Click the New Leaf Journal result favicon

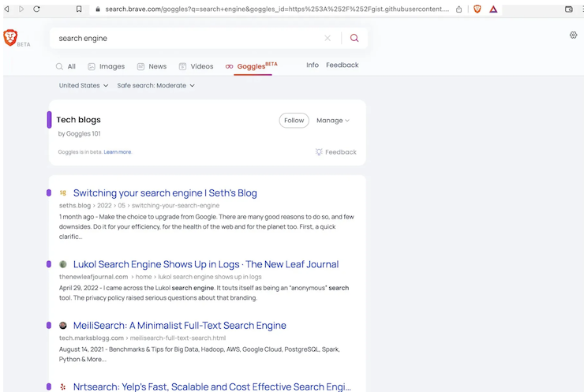tap(63, 264)
